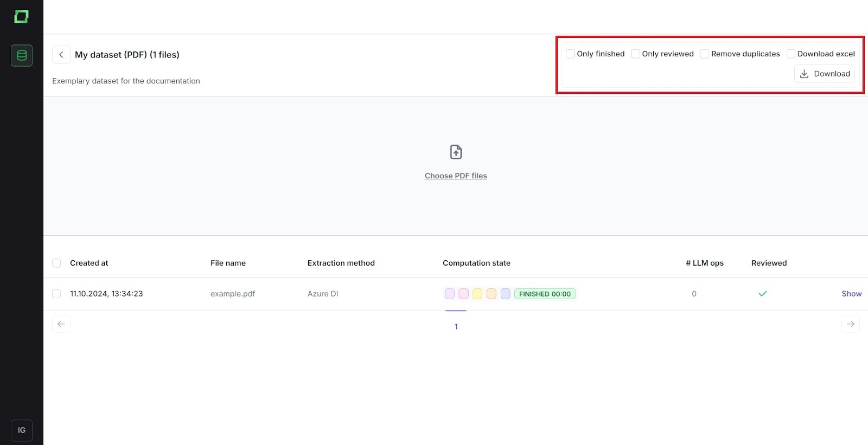The image size is (868, 445).
Task: Click the 11.10.2024, 13:34:23 timestamp cell
Action: pos(106,294)
